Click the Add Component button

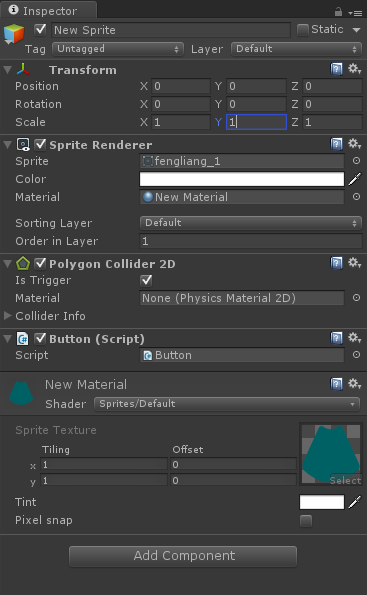pos(183,556)
